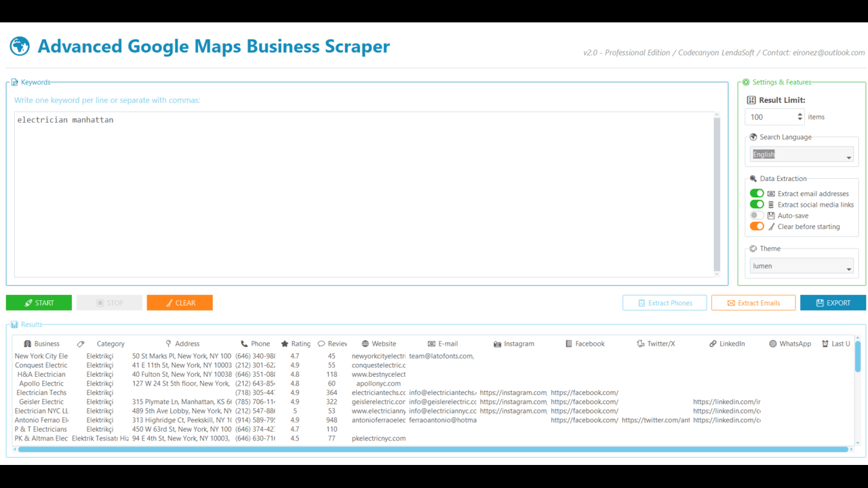
Task: Click the Facebook column icon
Action: coord(569,344)
